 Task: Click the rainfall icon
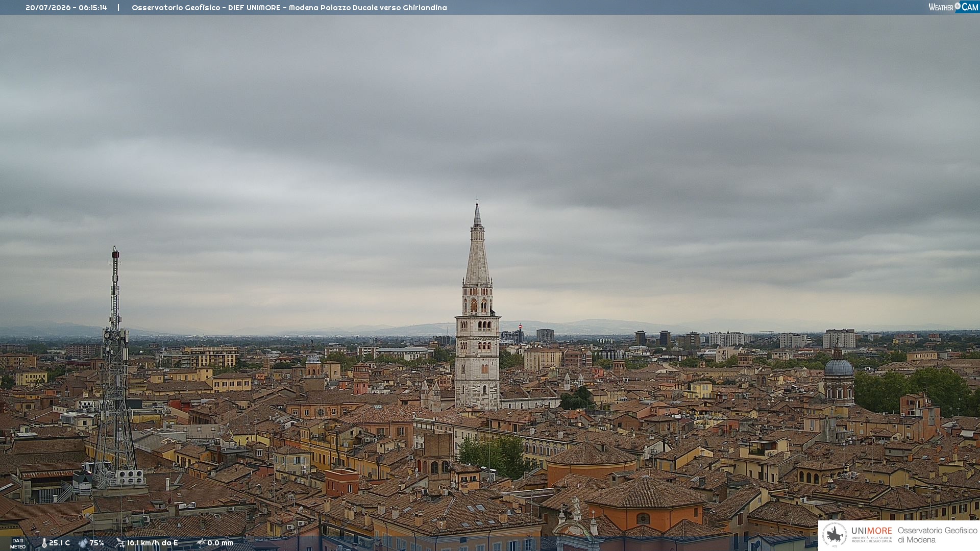point(201,543)
